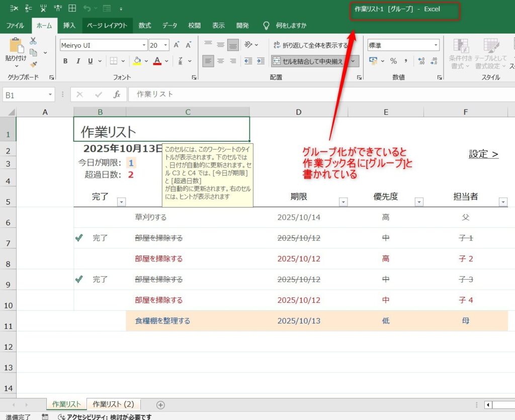Click the insert function fx icon
Viewport: 515px width, 420px height.
coord(117,94)
